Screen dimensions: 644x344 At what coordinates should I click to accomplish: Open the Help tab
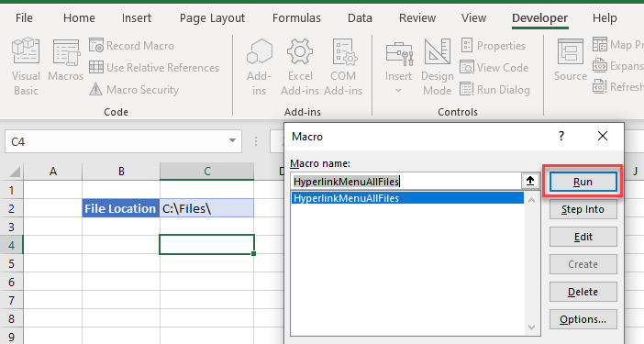coord(605,18)
